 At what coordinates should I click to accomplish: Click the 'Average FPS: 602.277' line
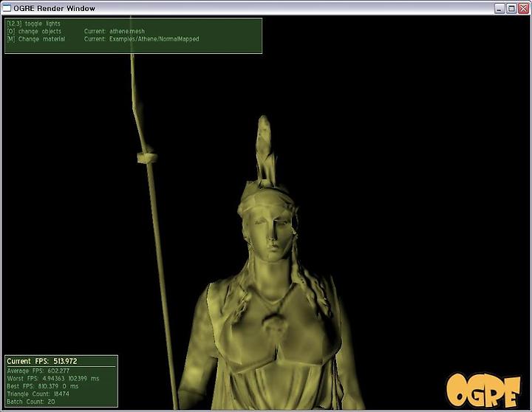pos(38,371)
